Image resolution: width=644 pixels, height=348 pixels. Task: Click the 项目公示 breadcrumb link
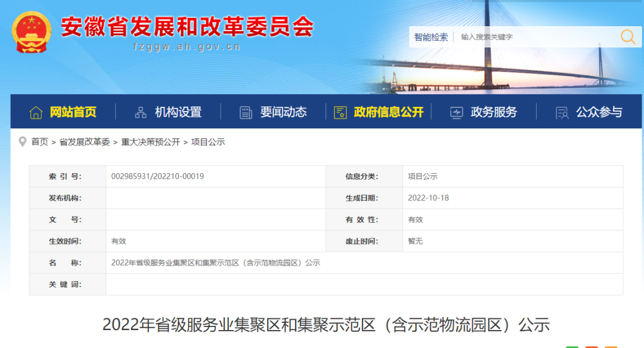208,142
